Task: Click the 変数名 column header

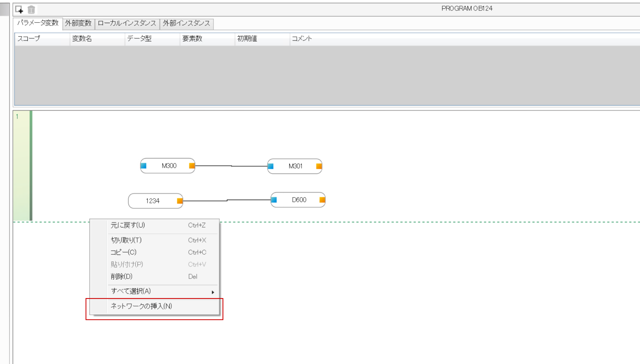Action: click(x=82, y=39)
